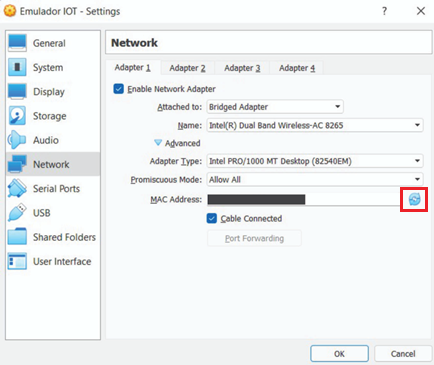Open the Promiscuous Mode dropdown

(x=315, y=179)
